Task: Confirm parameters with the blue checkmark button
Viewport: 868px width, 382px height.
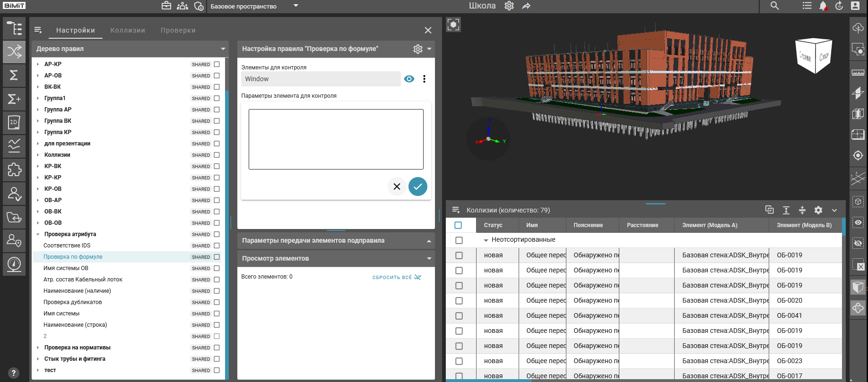Action: (417, 187)
